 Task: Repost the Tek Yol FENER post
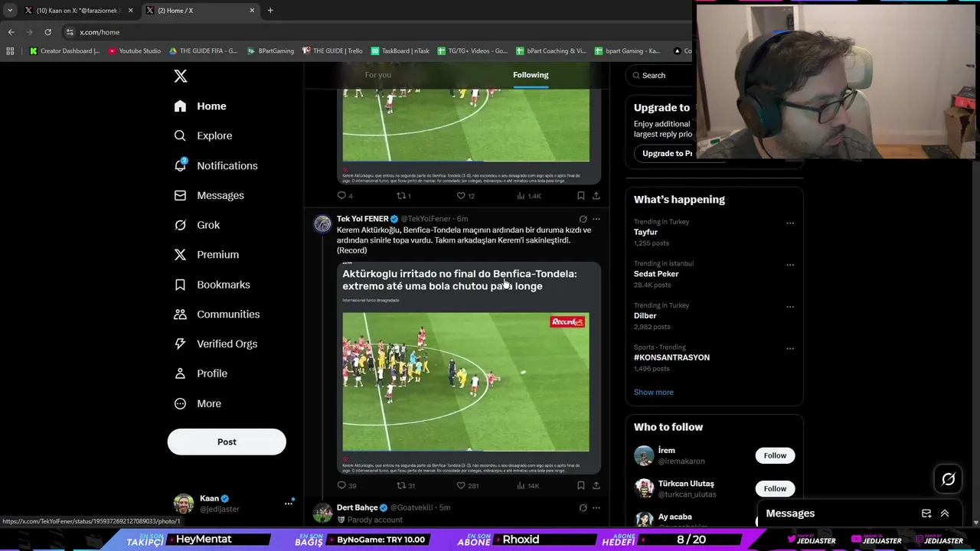click(x=405, y=485)
